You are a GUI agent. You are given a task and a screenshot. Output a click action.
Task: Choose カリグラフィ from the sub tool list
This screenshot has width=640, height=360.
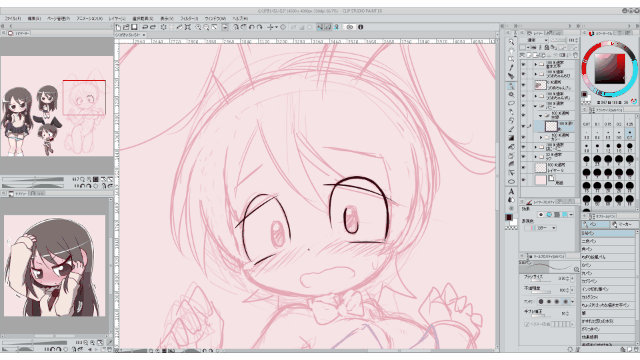tap(608, 297)
